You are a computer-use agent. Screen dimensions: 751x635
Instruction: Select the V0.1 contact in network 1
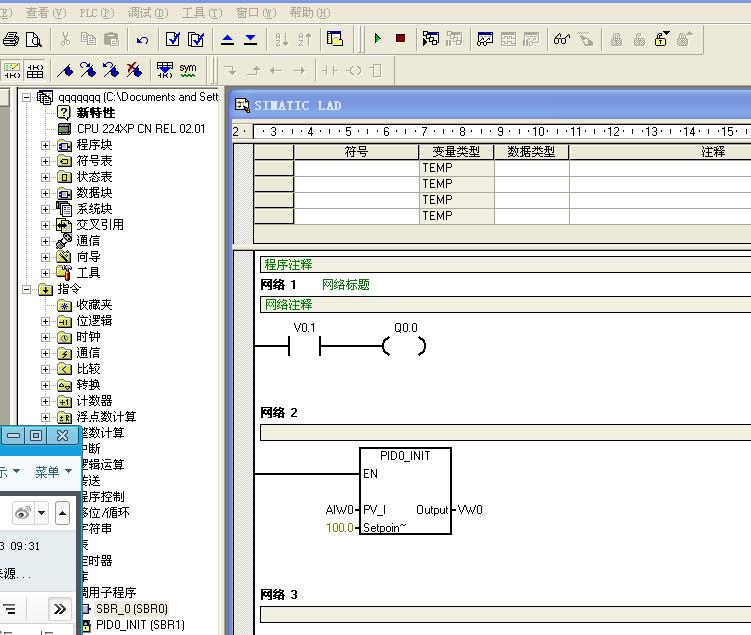(x=305, y=345)
